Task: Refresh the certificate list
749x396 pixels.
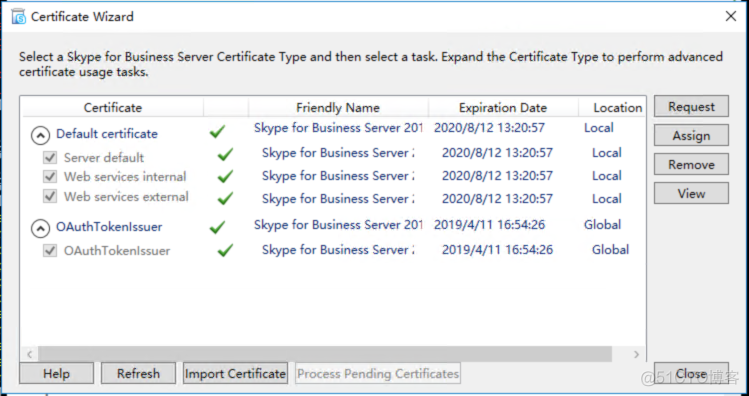Action: click(139, 373)
